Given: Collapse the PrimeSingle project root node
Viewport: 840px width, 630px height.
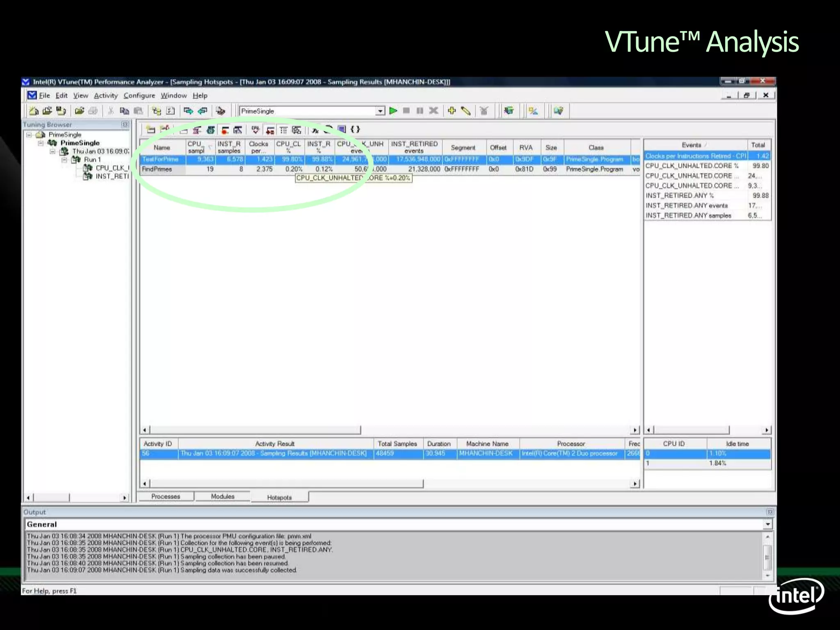Looking at the screenshot, I should click(x=29, y=135).
